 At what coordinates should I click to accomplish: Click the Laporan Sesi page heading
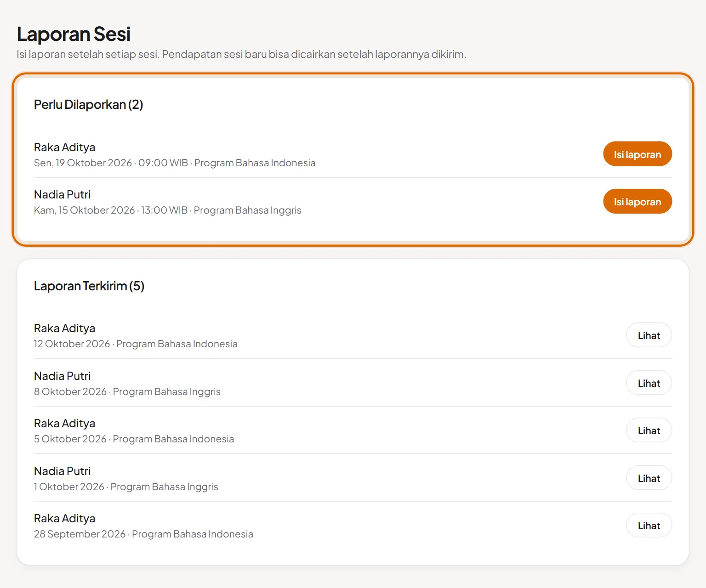pyautogui.click(x=74, y=34)
